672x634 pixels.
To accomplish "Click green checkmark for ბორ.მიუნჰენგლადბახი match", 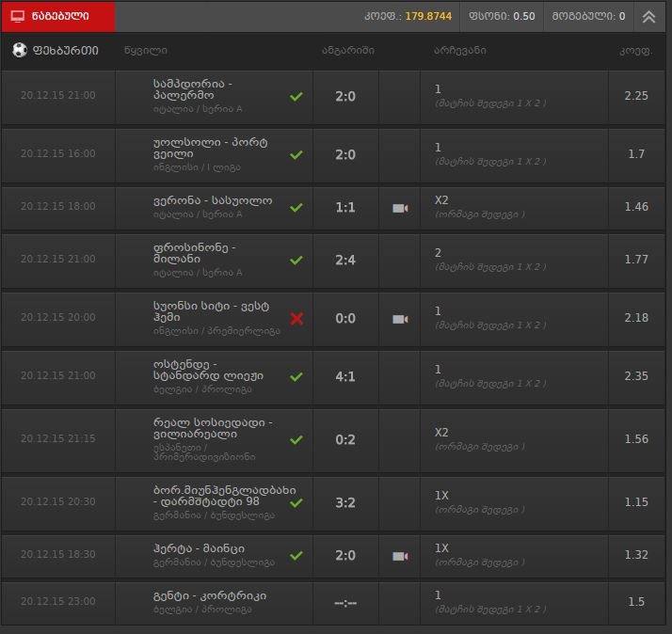I will [x=296, y=502].
